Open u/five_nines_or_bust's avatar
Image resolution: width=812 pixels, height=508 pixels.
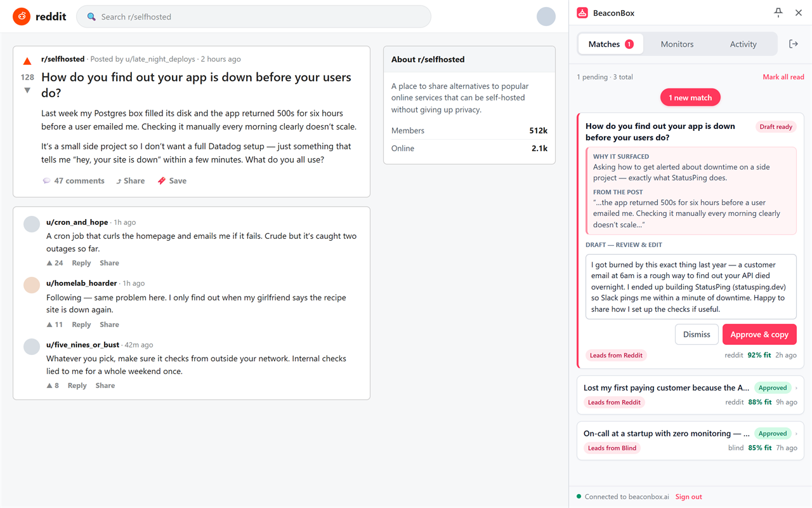pyautogui.click(x=32, y=346)
